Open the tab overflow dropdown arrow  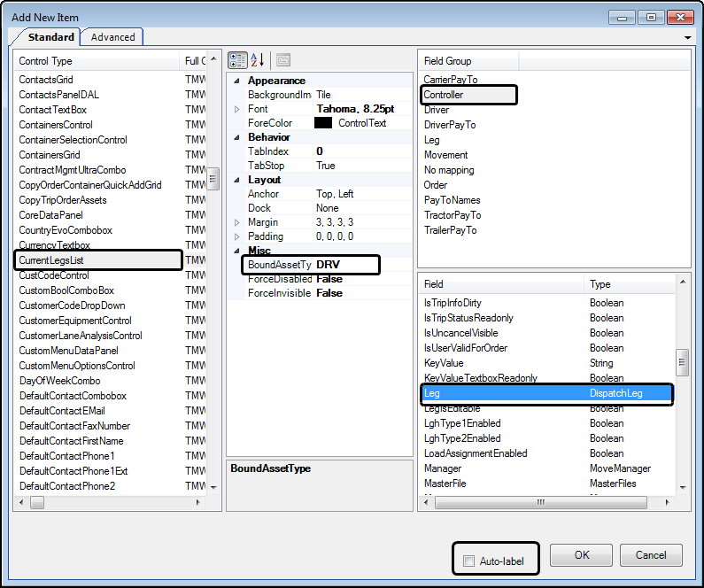pos(687,38)
